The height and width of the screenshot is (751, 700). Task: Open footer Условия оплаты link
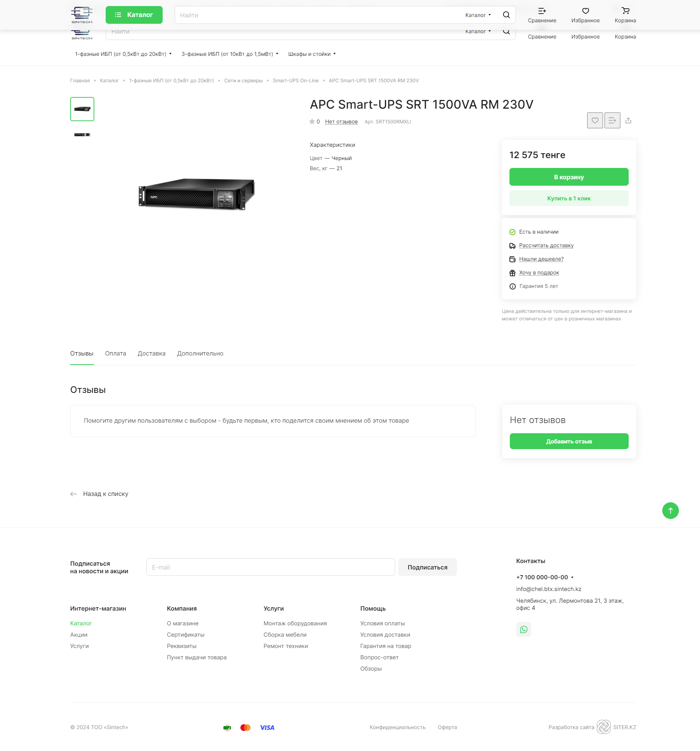pyautogui.click(x=382, y=623)
